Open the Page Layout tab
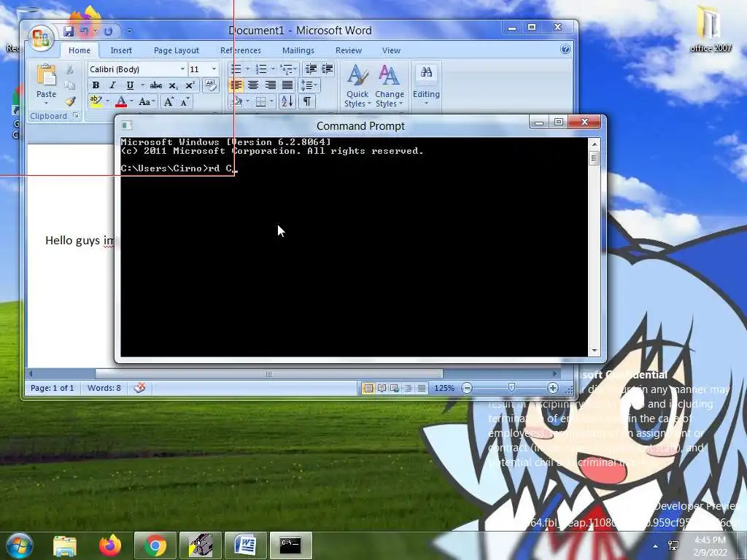 (x=177, y=50)
